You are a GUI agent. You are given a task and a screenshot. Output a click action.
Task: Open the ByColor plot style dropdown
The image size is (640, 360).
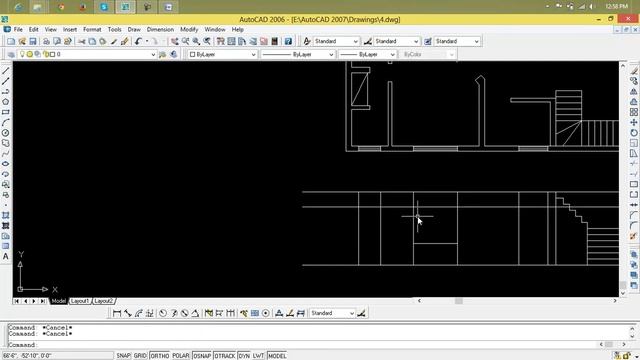[427, 54]
